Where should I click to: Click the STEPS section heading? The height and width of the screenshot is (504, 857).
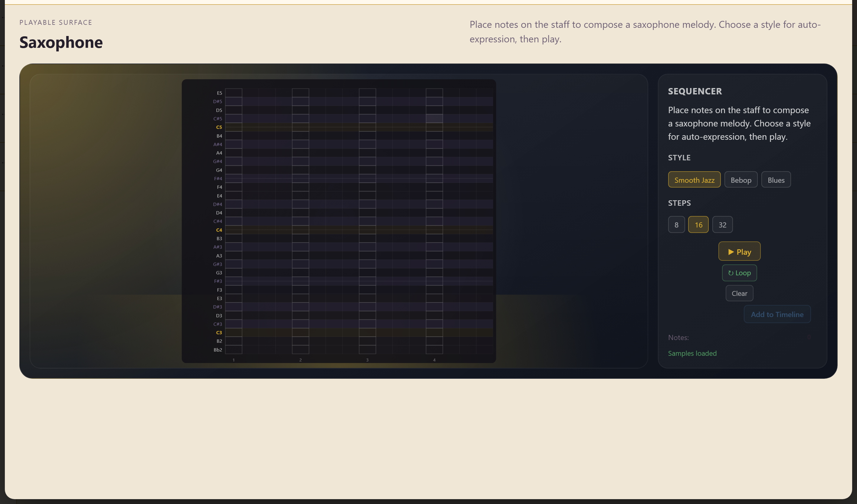[x=679, y=203]
